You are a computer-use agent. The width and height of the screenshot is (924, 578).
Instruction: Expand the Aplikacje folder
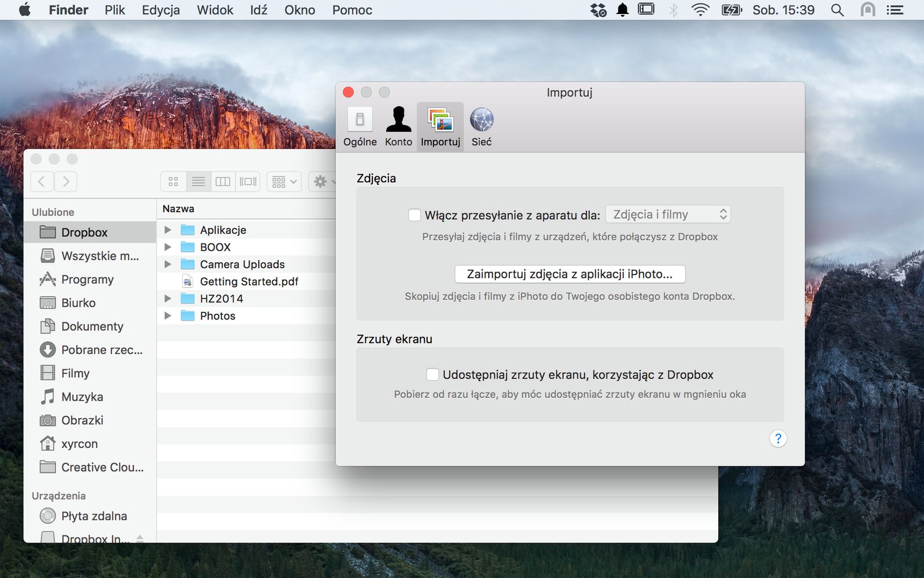pos(168,230)
